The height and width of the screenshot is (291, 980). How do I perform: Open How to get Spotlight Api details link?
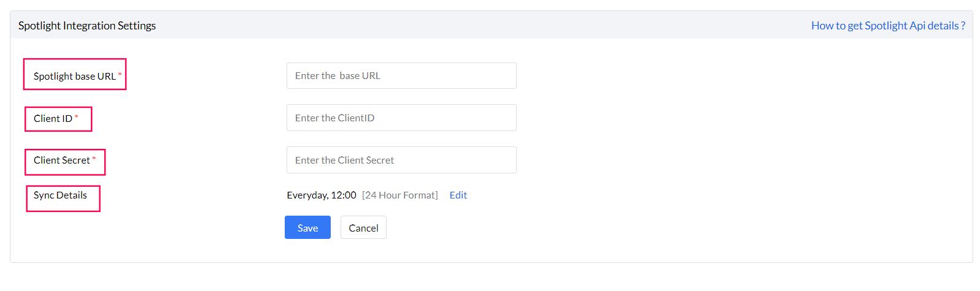pyautogui.click(x=887, y=26)
